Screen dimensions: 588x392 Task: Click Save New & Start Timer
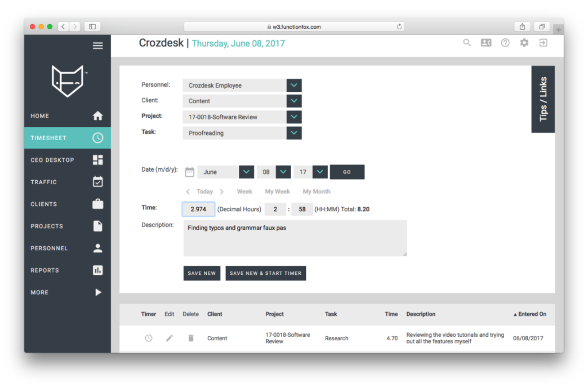pyautogui.click(x=266, y=273)
